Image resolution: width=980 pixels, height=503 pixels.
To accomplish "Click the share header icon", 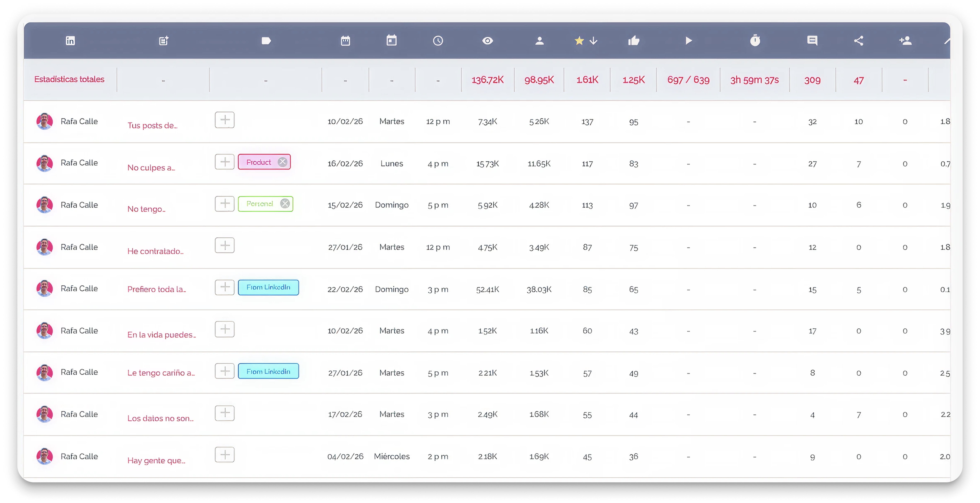I will 859,41.
